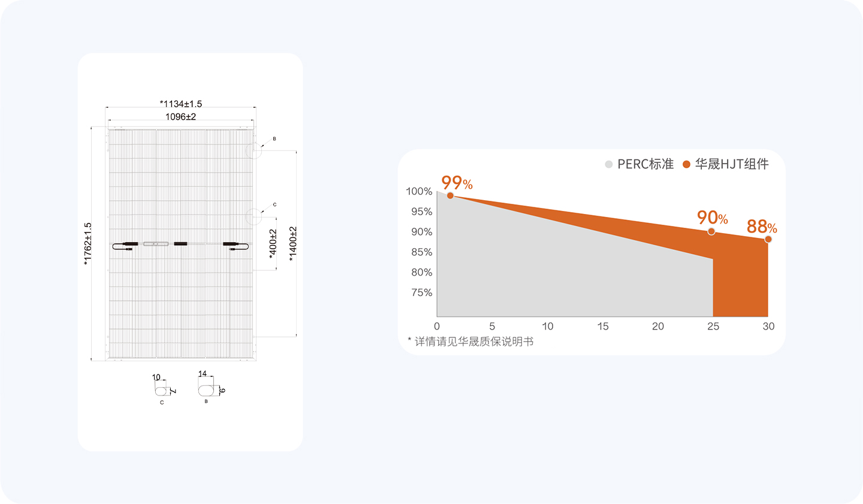Click the right cable connector
863x504 pixels.
[236, 246]
